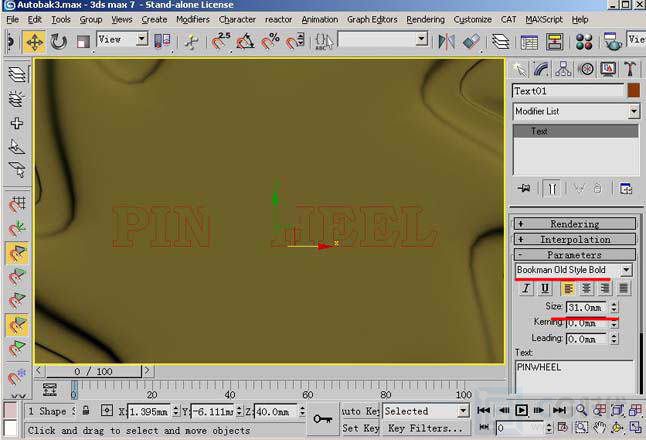The height and width of the screenshot is (440, 646).
Task: Click the Set Keys key button
Action: 323,419
